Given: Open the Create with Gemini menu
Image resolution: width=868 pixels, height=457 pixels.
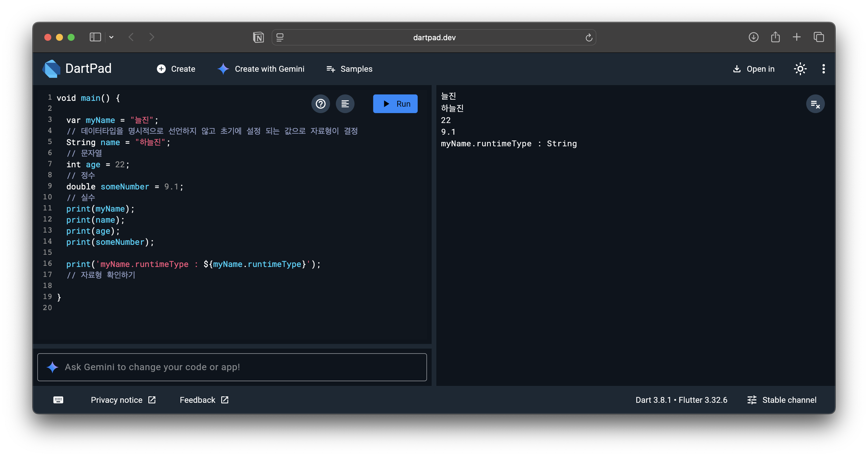Looking at the screenshot, I should tap(261, 69).
